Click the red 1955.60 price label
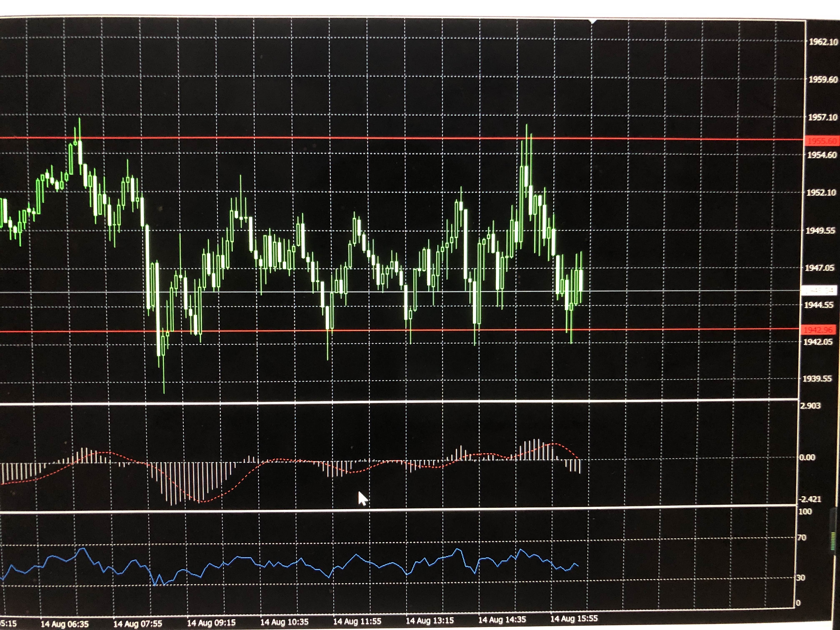 (x=822, y=141)
